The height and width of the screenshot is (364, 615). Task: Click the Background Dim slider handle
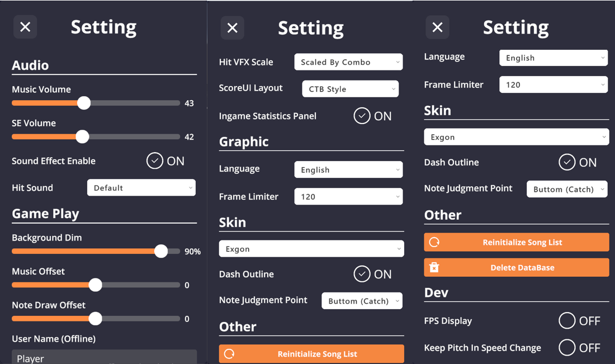coord(162,251)
